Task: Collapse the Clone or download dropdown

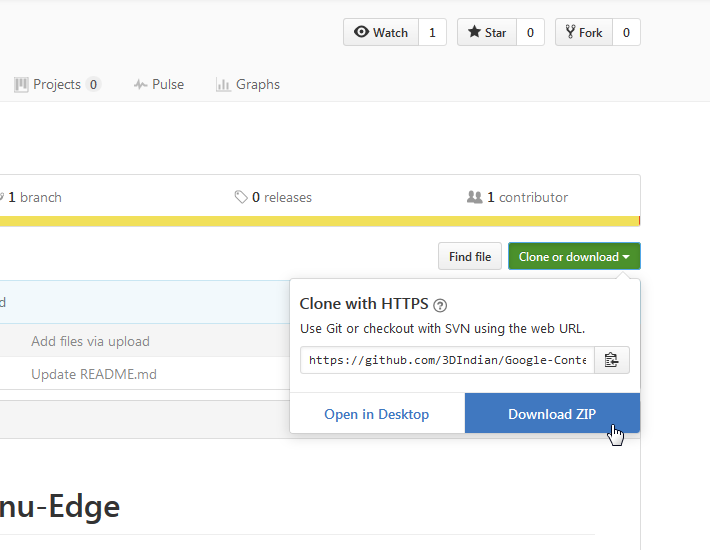Action: tap(574, 257)
